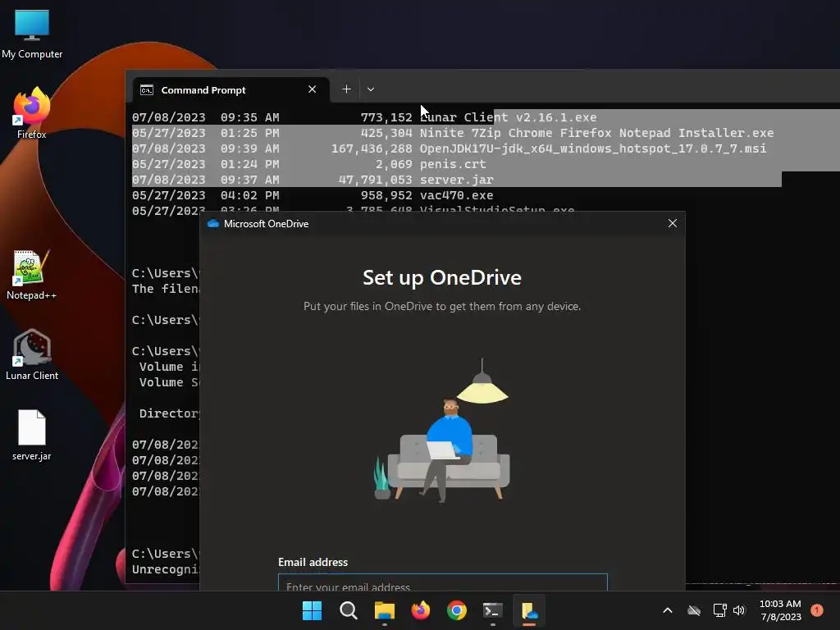Open the clock and date 10:03 AM
840x630 pixels.
point(781,610)
